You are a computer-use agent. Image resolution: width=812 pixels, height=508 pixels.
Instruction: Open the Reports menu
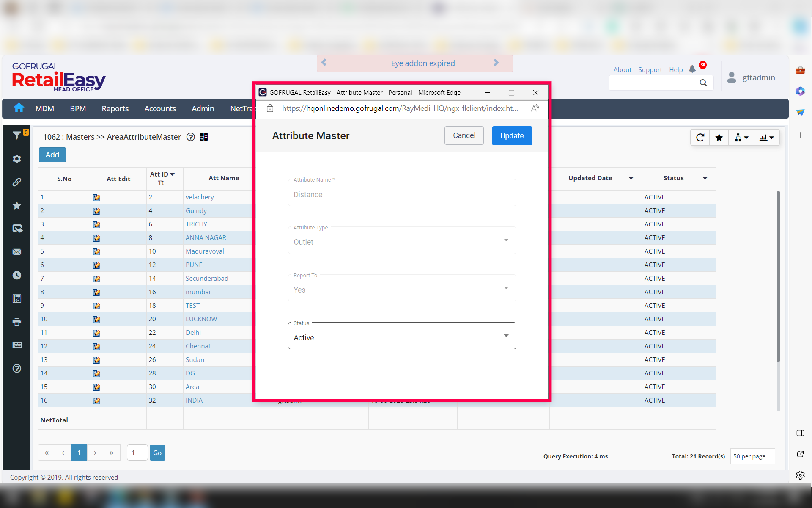pyautogui.click(x=115, y=109)
